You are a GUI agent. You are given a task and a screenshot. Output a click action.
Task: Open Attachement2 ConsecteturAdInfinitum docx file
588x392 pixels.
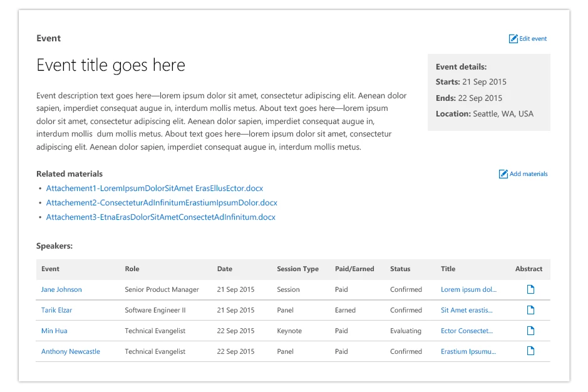(x=162, y=203)
